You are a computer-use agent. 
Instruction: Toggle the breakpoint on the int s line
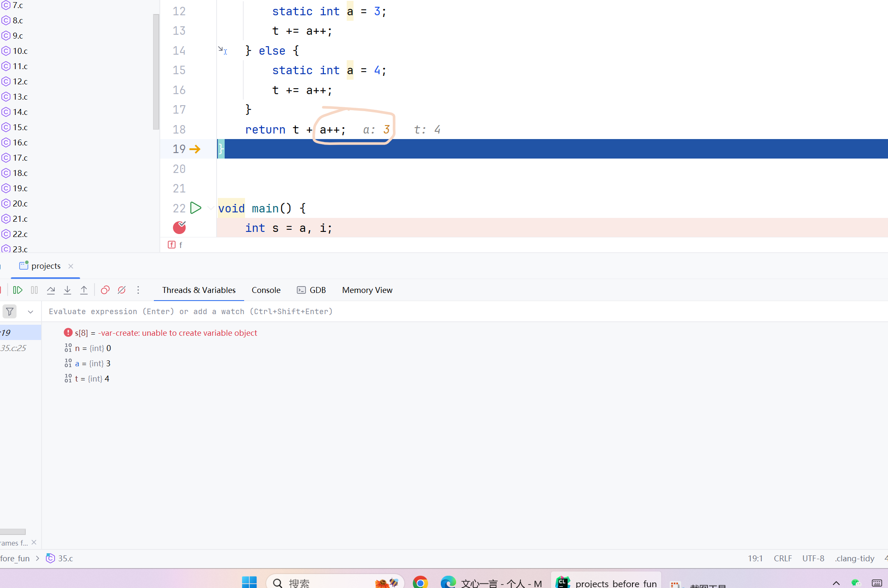point(179,228)
